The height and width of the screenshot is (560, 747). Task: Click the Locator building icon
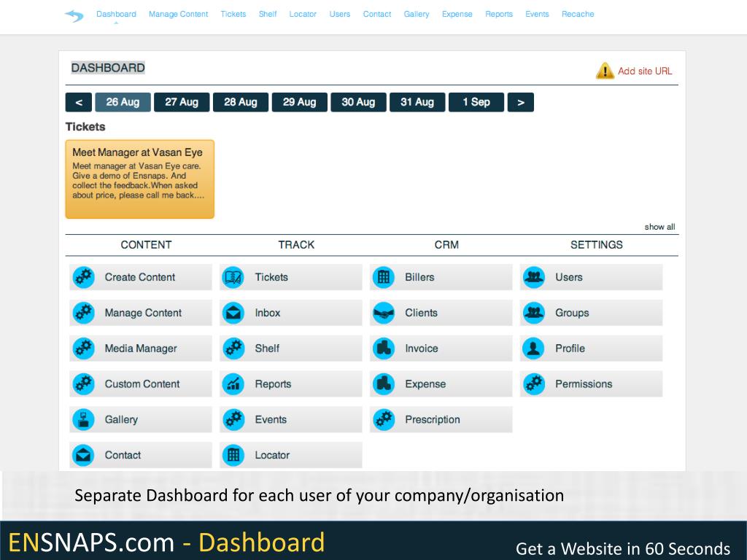233,455
